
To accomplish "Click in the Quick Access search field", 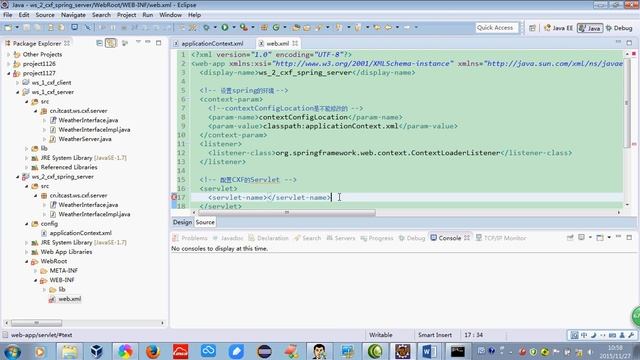I will [x=497, y=28].
